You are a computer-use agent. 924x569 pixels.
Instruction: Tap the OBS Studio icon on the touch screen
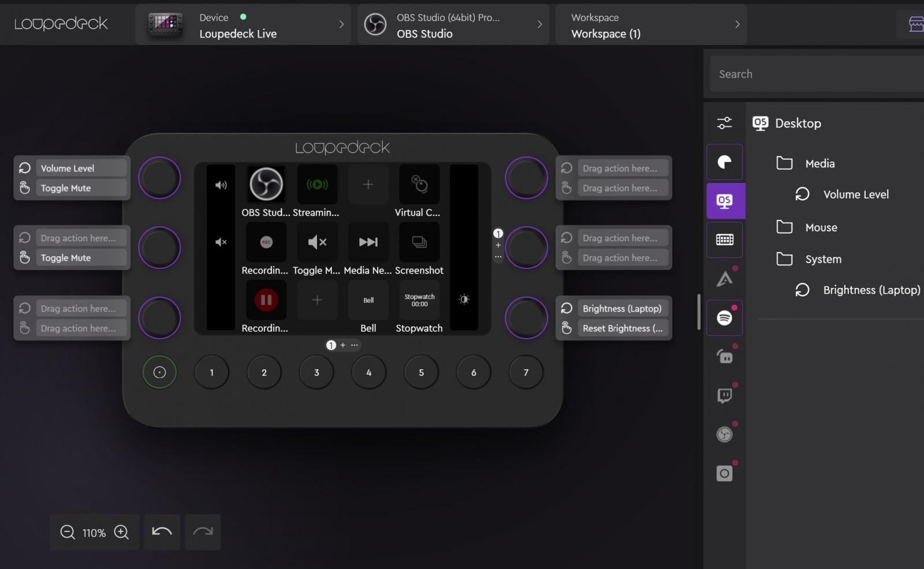coord(265,184)
